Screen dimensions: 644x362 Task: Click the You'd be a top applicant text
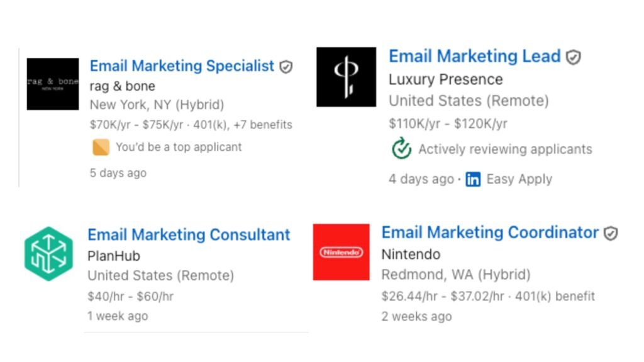click(179, 147)
